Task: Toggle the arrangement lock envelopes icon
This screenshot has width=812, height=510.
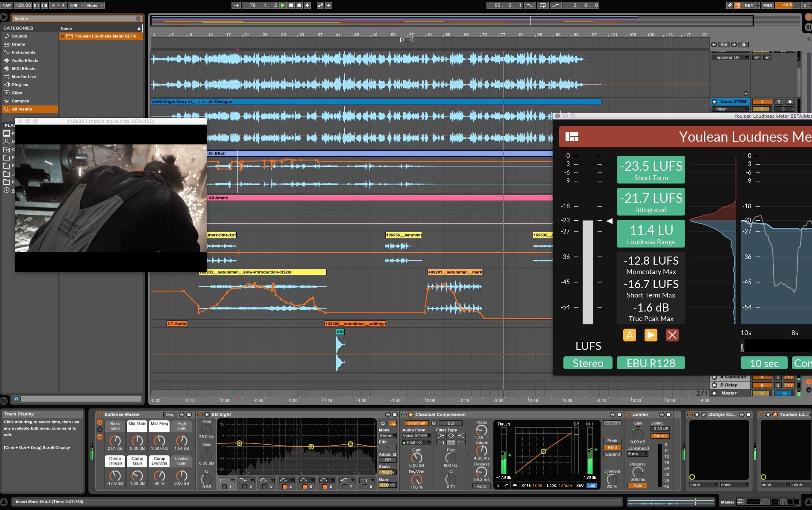Action: click(x=744, y=44)
